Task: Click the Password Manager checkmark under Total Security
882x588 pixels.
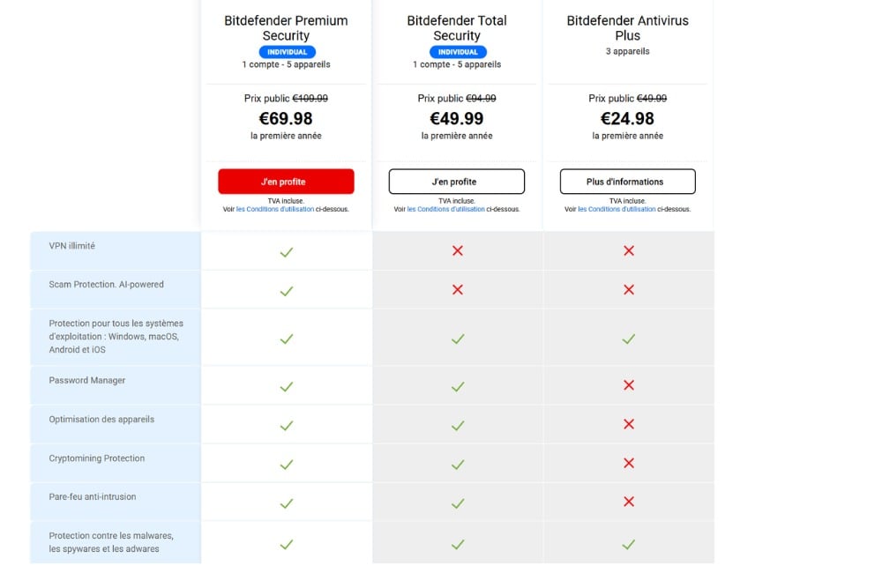Action: [x=457, y=385]
